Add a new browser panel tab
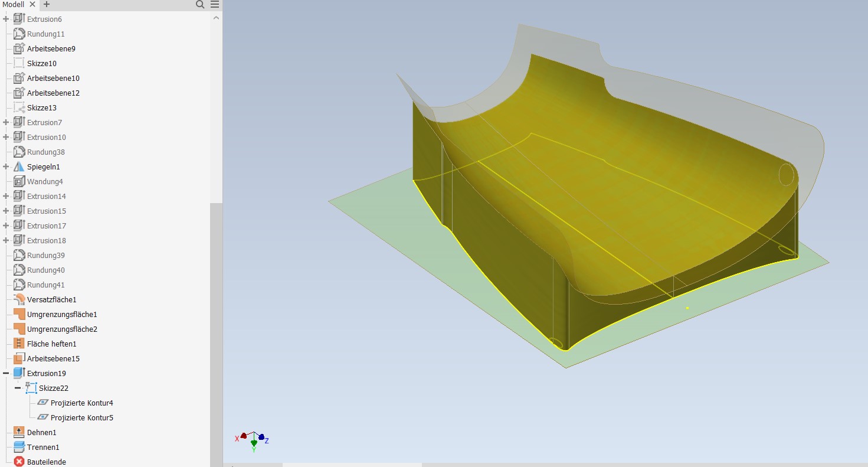This screenshot has height=467, width=868. (47, 4)
